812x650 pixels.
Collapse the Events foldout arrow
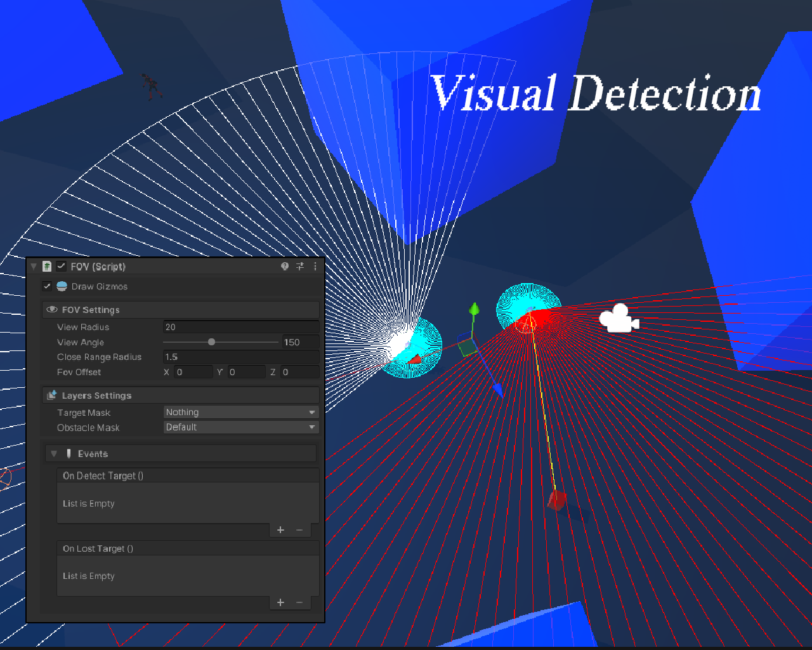point(54,454)
